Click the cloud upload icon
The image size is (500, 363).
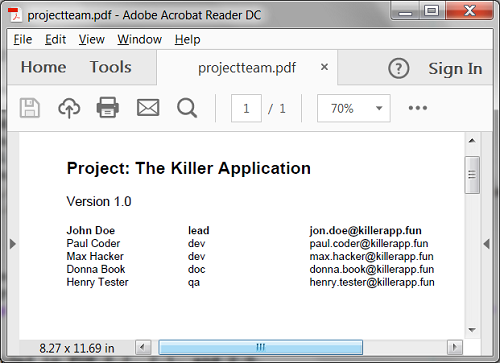(69, 108)
